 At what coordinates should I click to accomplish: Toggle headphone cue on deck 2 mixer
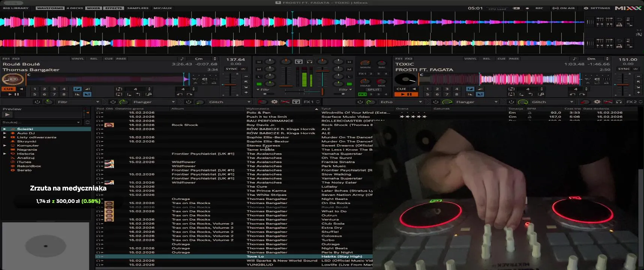pos(309,61)
